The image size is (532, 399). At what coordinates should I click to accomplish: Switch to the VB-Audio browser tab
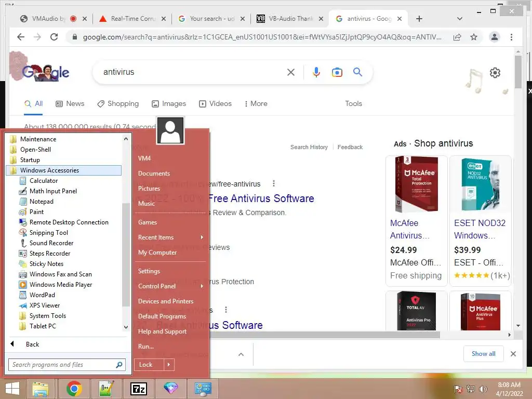(289, 19)
